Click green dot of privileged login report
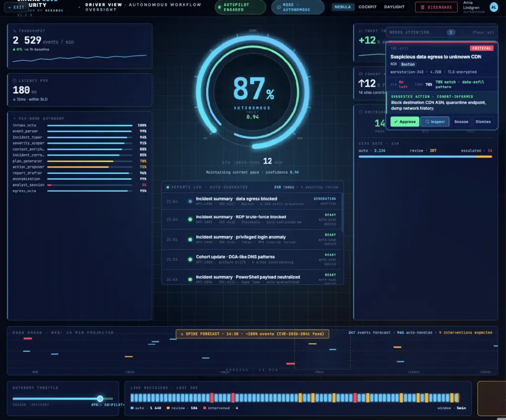Image resolution: width=506 pixels, height=420 pixels. coord(190,239)
